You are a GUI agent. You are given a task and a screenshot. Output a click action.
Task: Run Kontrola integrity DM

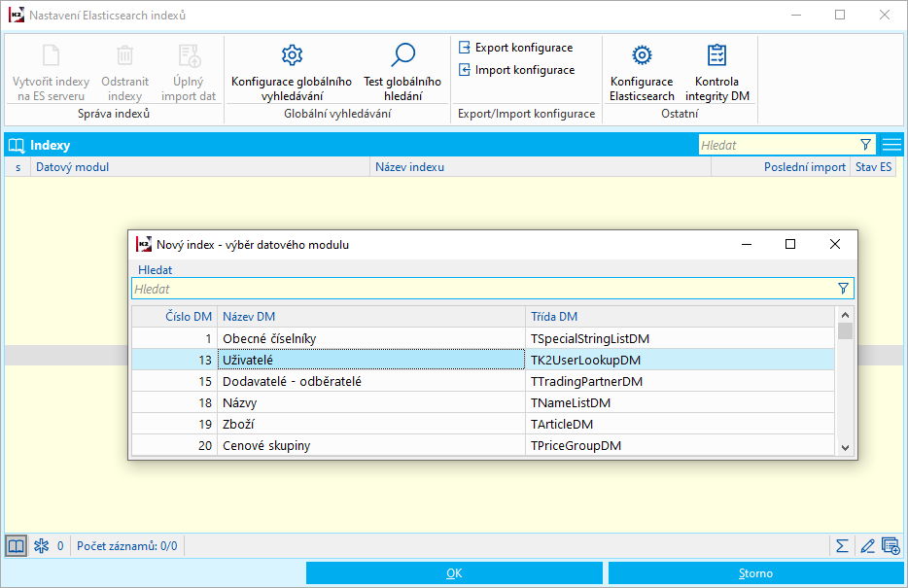(716, 71)
